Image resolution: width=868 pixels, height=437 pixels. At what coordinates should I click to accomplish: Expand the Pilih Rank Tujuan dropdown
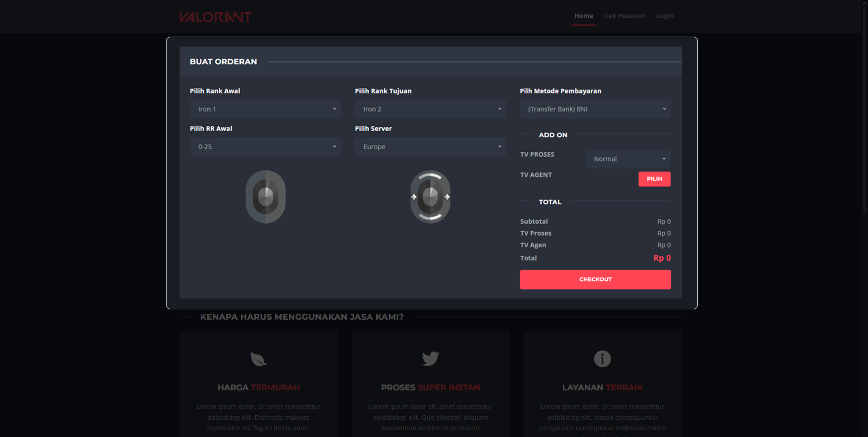click(430, 109)
